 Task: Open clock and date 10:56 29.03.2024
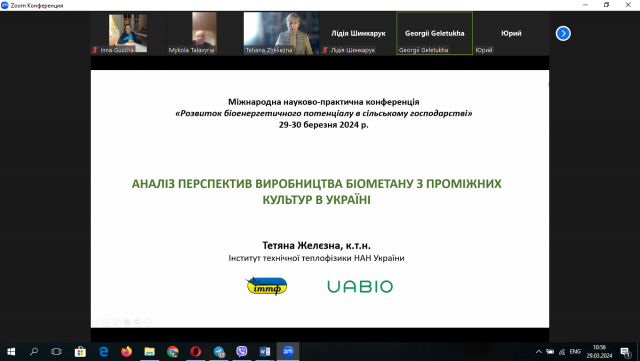[x=599, y=352]
